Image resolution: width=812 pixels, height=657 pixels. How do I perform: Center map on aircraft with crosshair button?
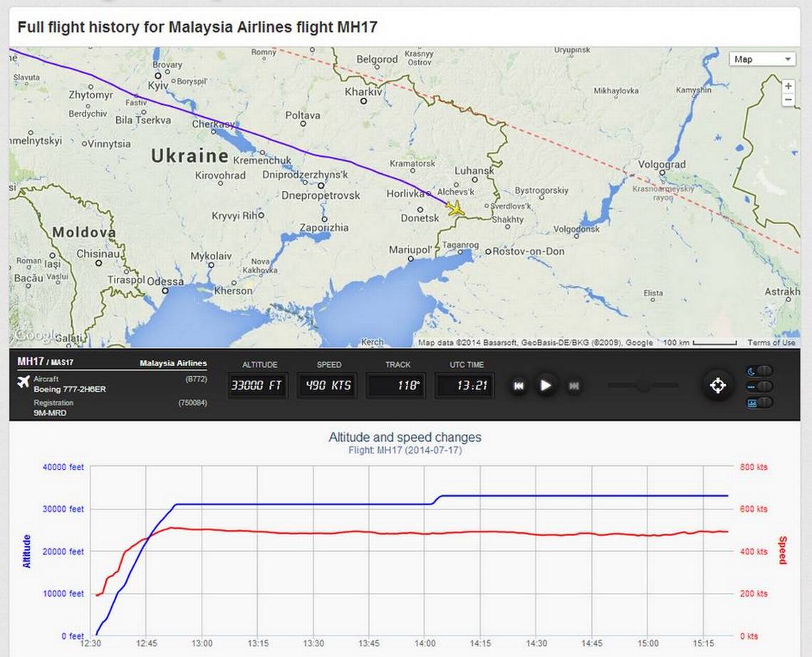click(718, 386)
